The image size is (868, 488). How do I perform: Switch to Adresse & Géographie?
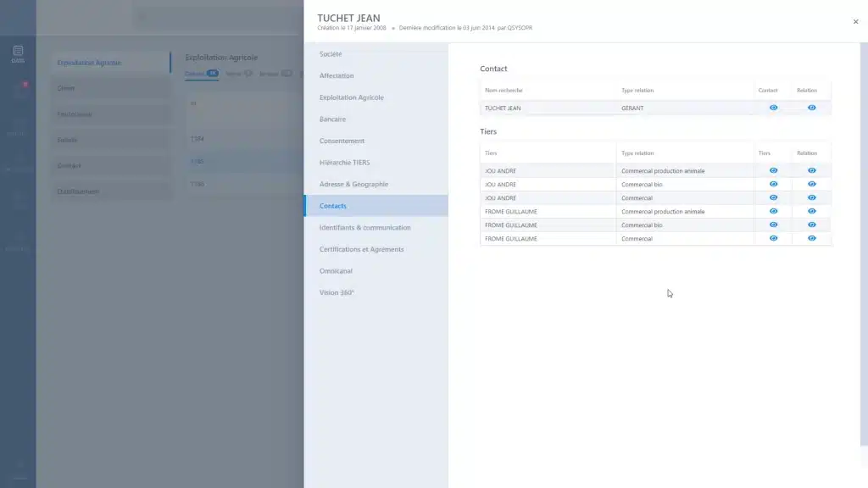[353, 185]
